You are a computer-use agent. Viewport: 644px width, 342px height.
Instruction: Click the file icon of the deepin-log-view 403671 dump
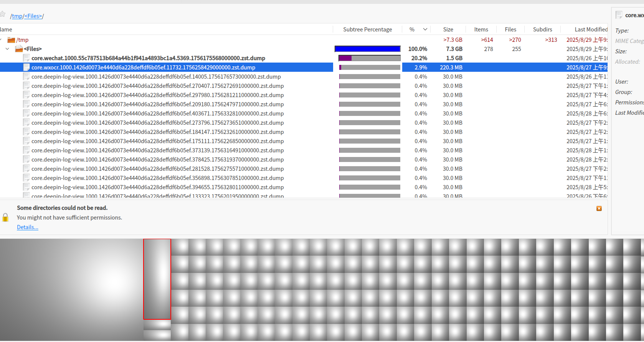point(26,113)
